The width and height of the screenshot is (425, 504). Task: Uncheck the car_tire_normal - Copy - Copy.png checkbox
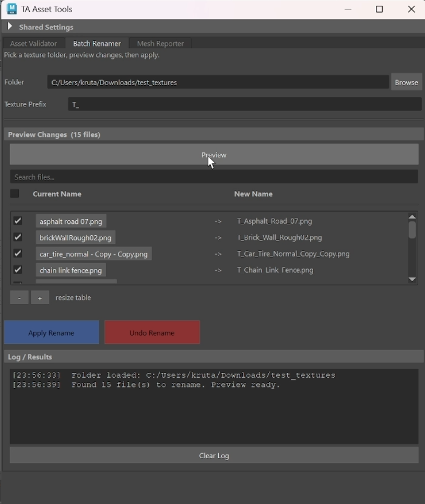click(x=18, y=254)
